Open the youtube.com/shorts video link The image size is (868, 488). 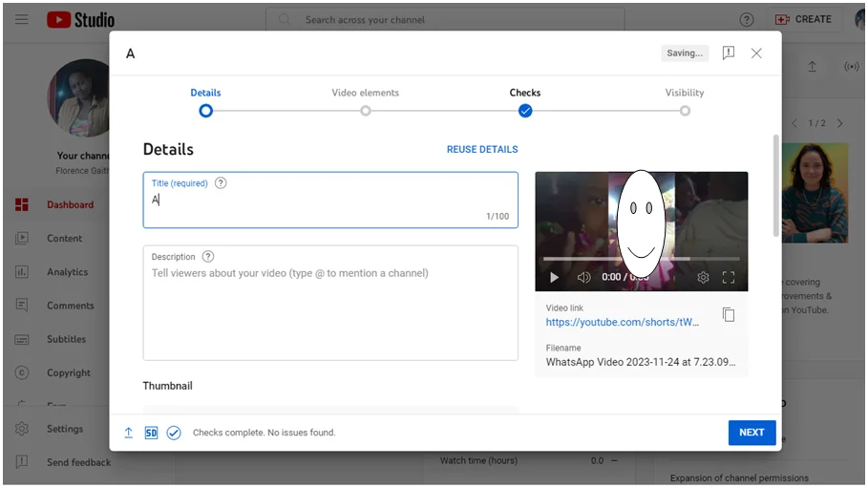pyautogui.click(x=622, y=323)
